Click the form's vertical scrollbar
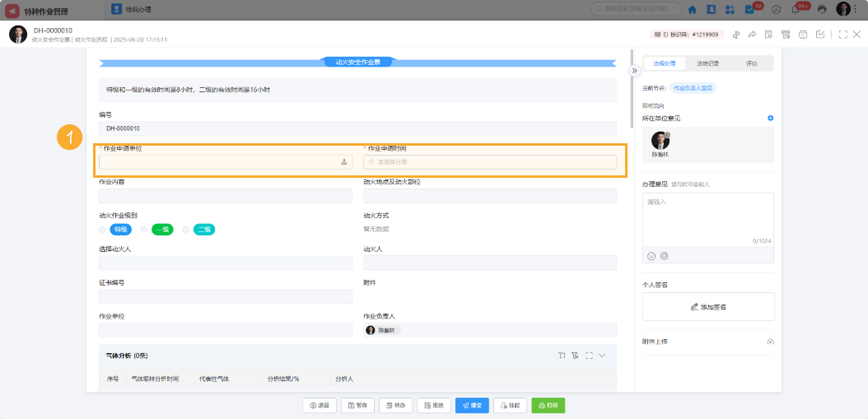 point(631,87)
